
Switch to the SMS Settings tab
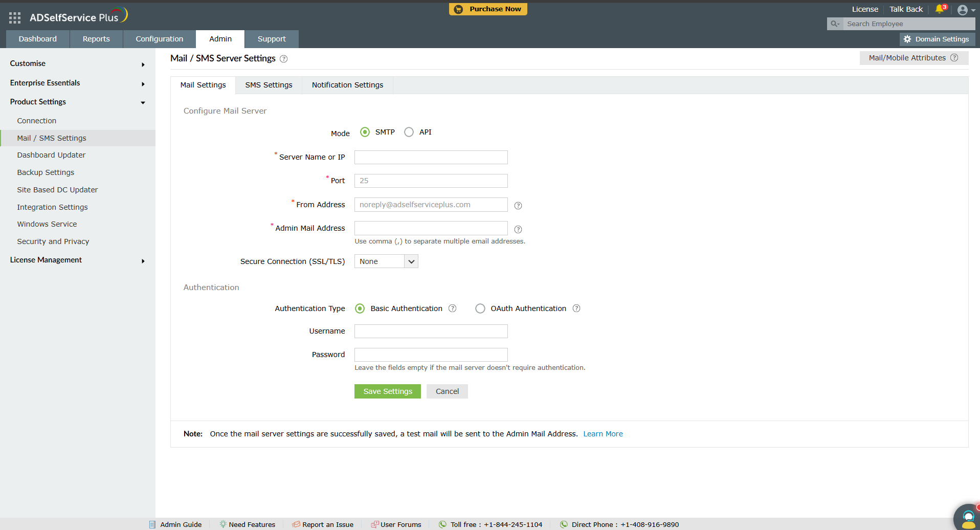click(268, 85)
